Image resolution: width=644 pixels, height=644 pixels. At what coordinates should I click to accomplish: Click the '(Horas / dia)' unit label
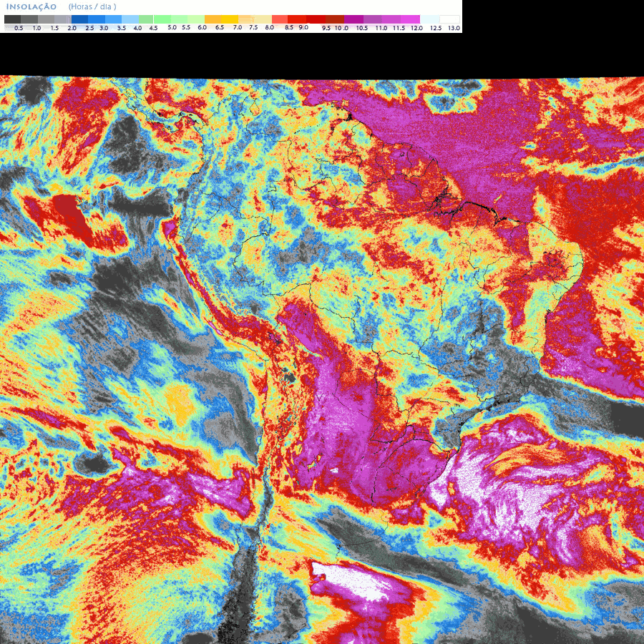(x=92, y=6)
